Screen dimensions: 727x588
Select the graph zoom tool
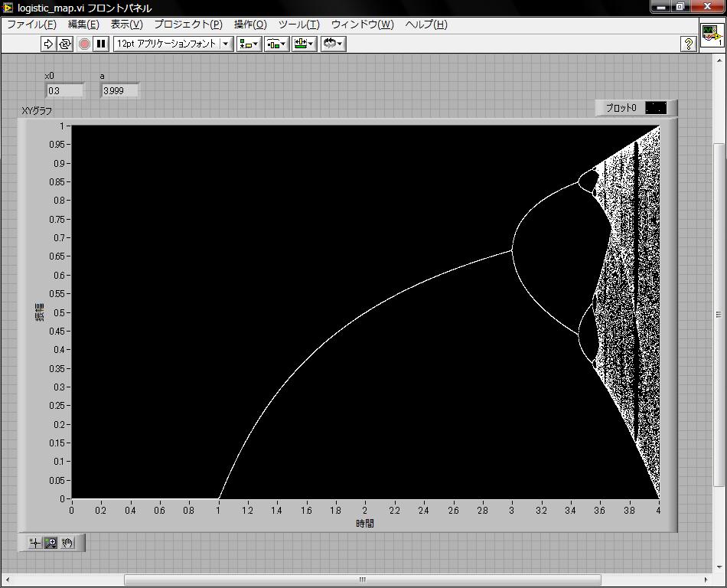[51, 543]
